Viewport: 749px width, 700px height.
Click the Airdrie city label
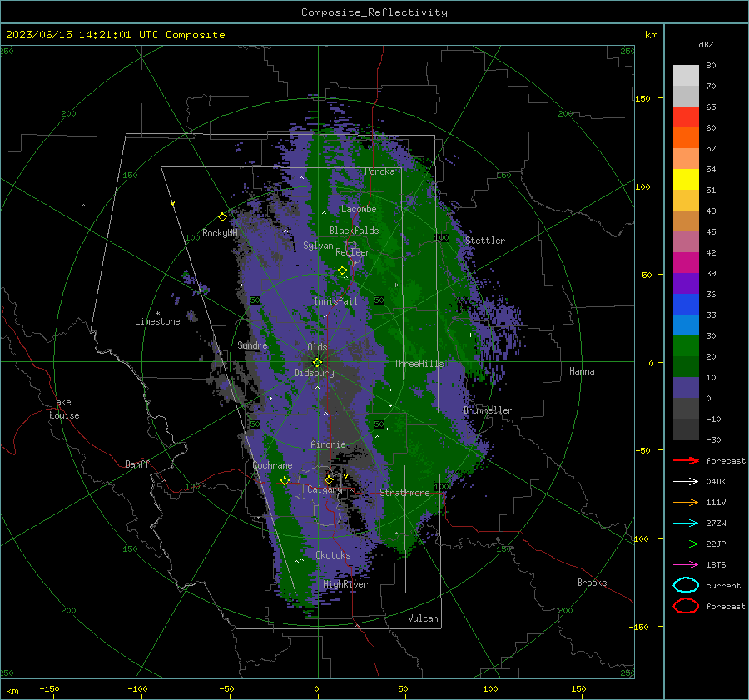[328, 444]
